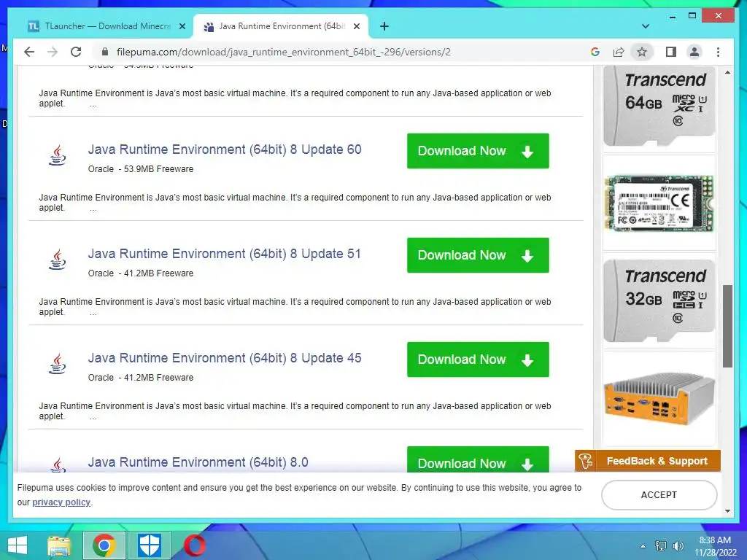Open the FeedBack & Support widget
This screenshot has height=560, width=747.
[648, 461]
